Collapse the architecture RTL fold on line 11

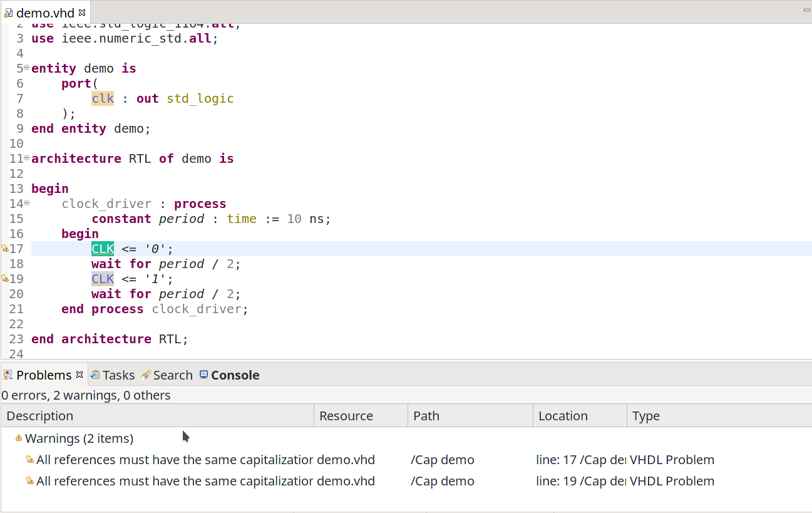(x=27, y=158)
